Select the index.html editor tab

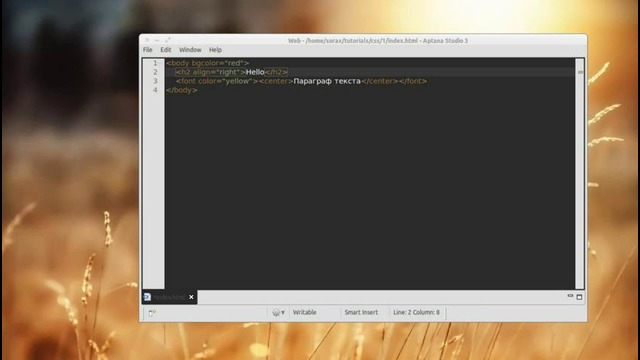pos(169,297)
